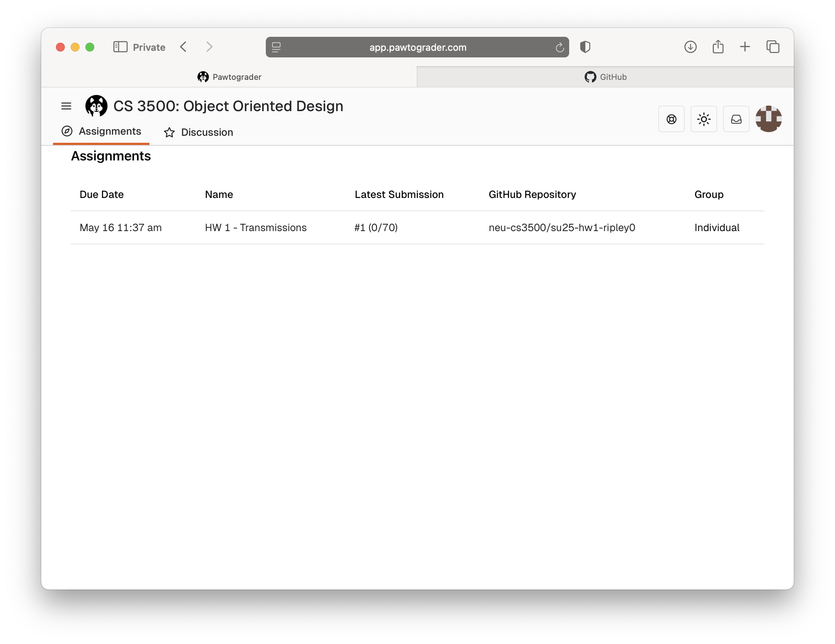Viewport: 835px width, 644px height.
Task: Open the notifications inbox icon
Action: pos(736,119)
